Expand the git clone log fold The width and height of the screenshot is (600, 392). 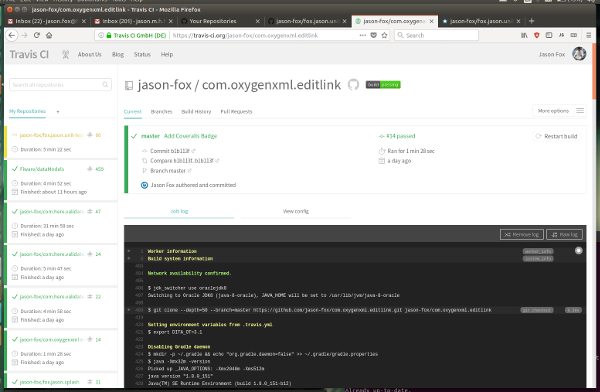[x=129, y=310]
